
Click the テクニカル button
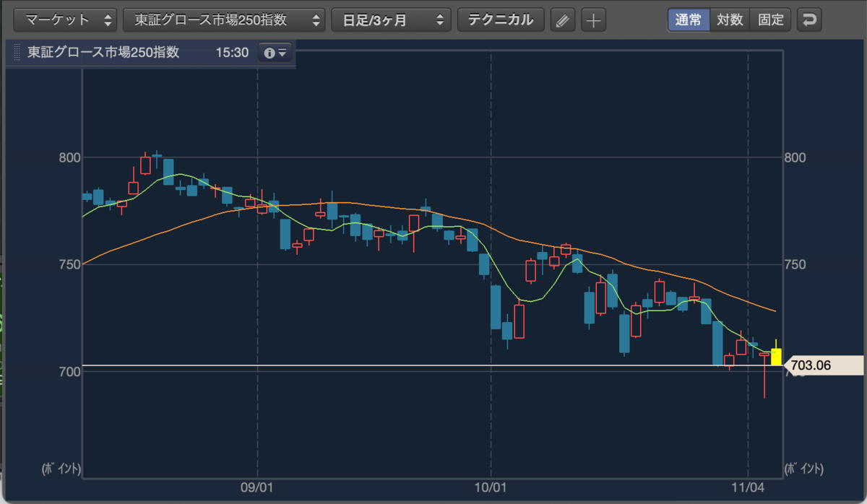(500, 19)
